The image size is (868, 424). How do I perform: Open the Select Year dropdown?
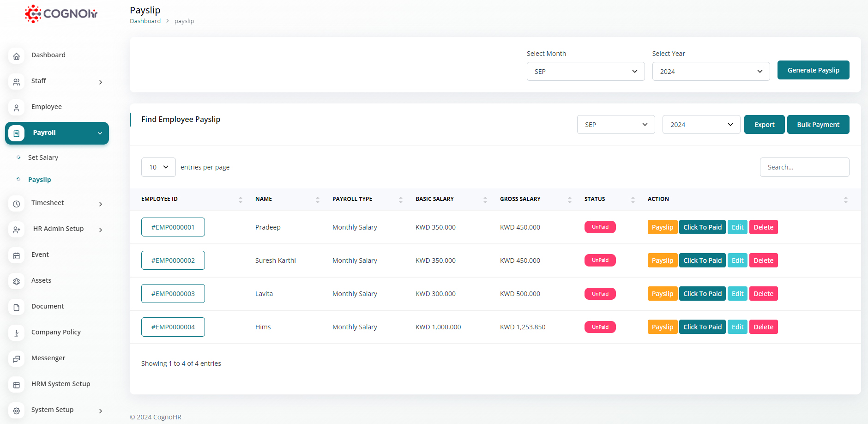[x=711, y=72]
